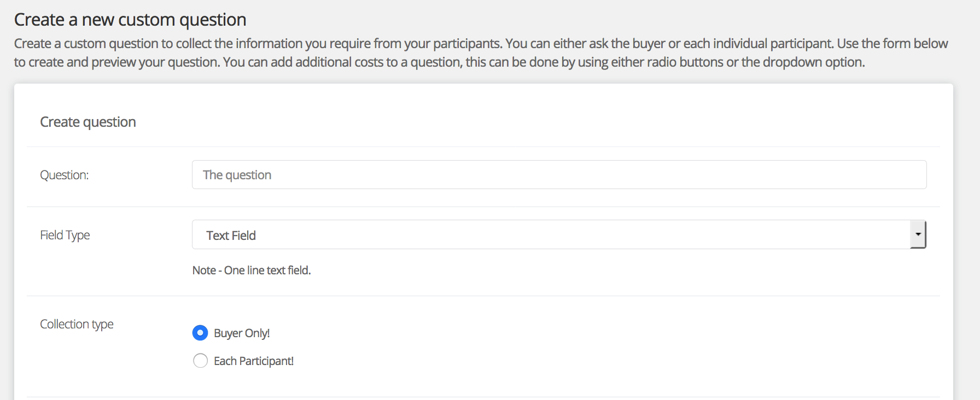Screen dimensions: 980x400
Task: Click the "Create a new custom question" heading
Action: (x=130, y=20)
